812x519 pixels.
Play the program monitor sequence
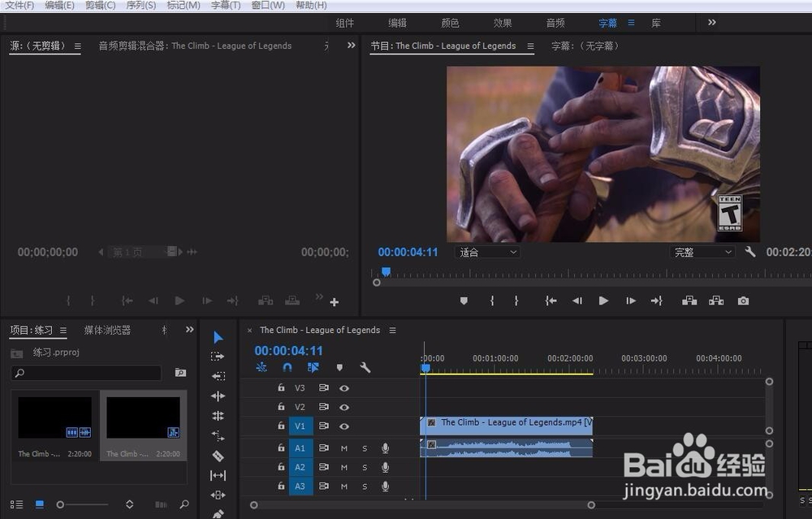[x=603, y=301]
